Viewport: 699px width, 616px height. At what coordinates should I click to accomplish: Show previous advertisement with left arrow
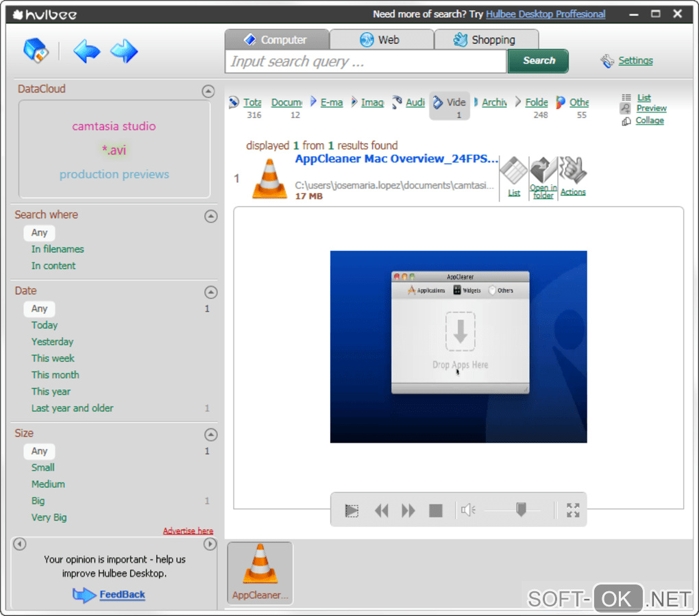20,544
